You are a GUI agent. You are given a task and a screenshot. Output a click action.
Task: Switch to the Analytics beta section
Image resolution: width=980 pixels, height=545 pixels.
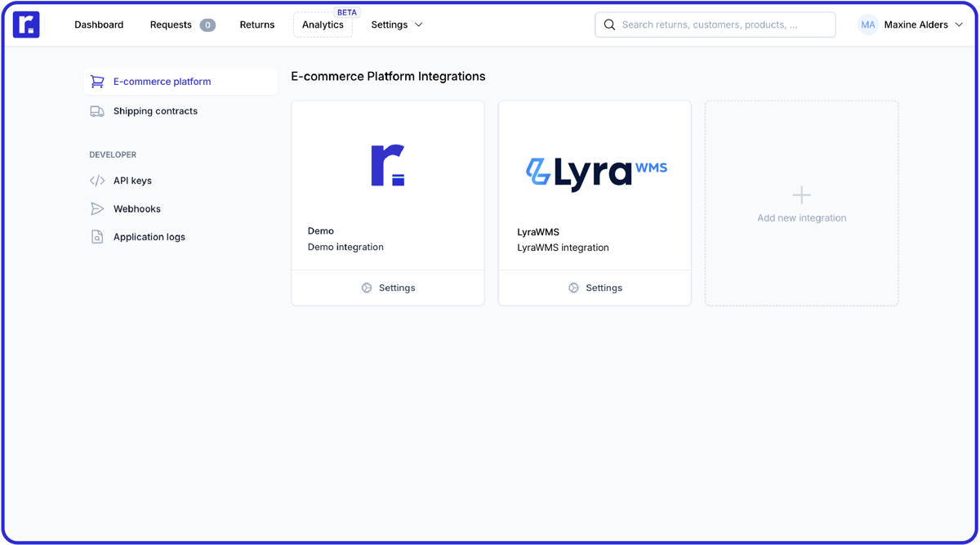pos(323,25)
